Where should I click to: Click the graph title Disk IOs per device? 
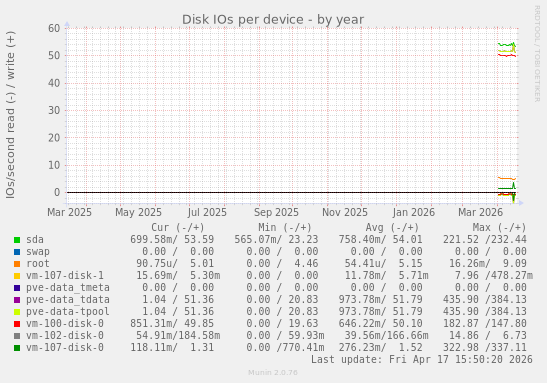point(273,20)
